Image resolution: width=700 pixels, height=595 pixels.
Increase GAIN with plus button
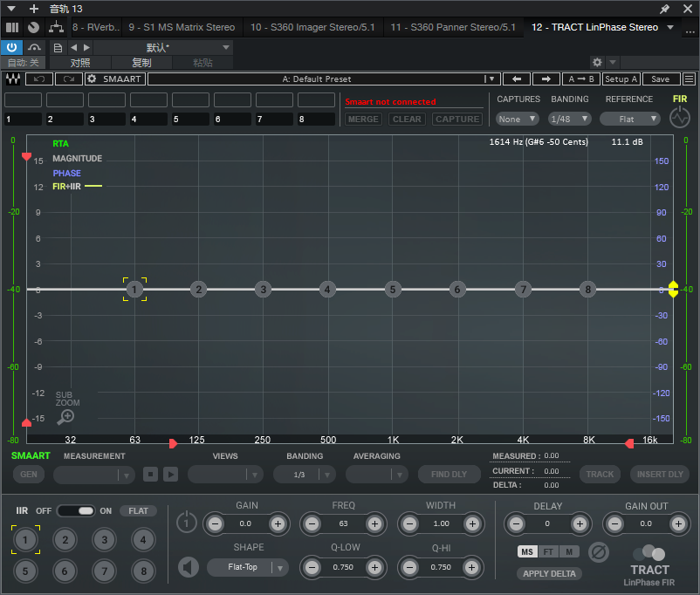point(278,523)
